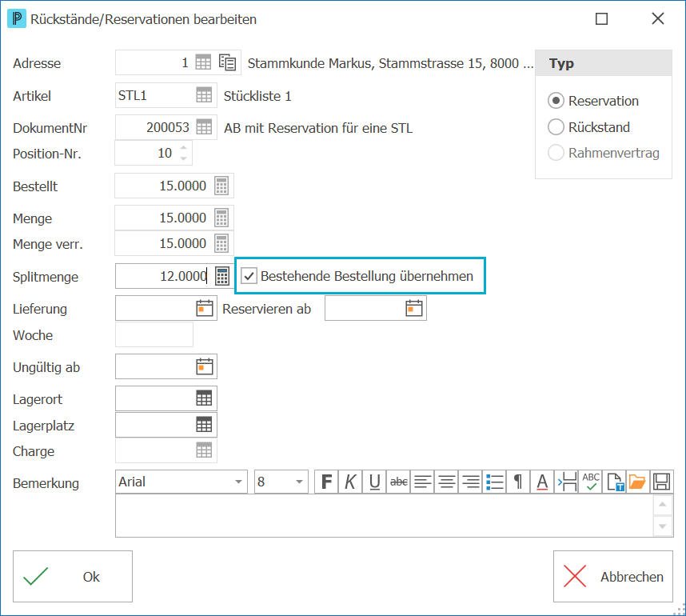Click 'Stückliste 1' article description

tap(257, 96)
